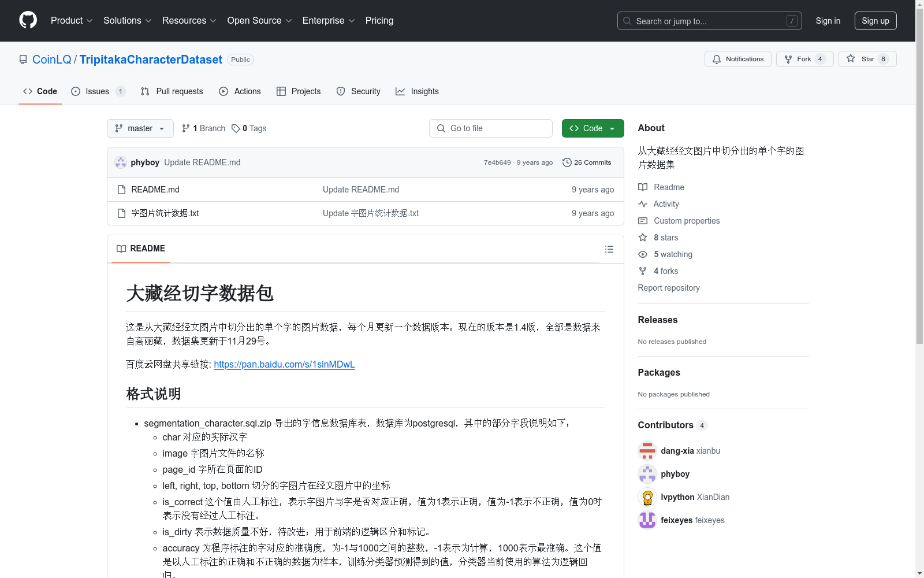
Task: Star the repository
Action: [867, 59]
